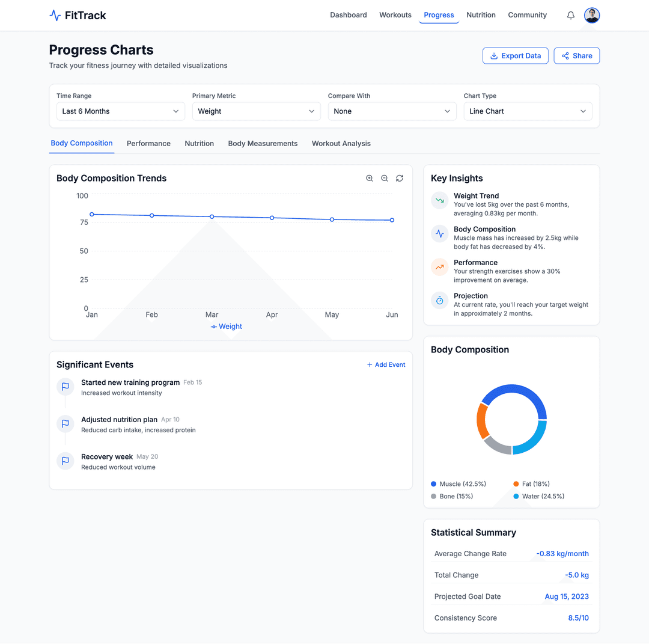649x644 pixels.
Task: Click the flag icon for Recovery week
Action: coord(66,461)
